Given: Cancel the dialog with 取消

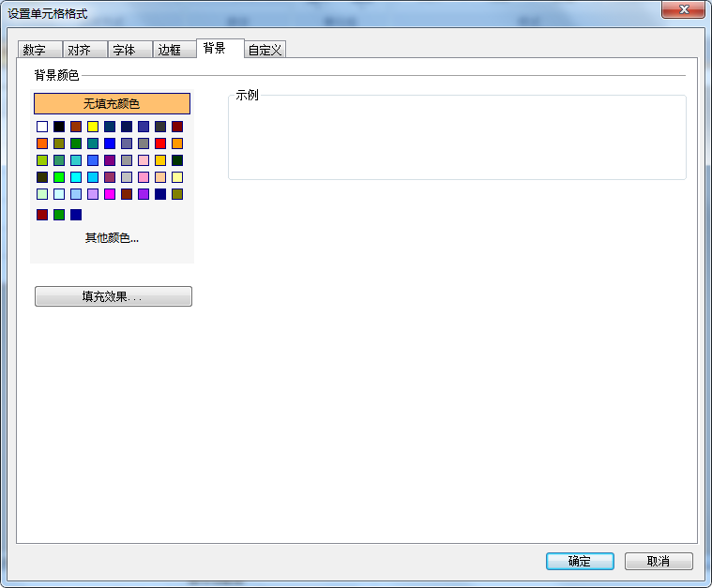Looking at the screenshot, I should (659, 561).
